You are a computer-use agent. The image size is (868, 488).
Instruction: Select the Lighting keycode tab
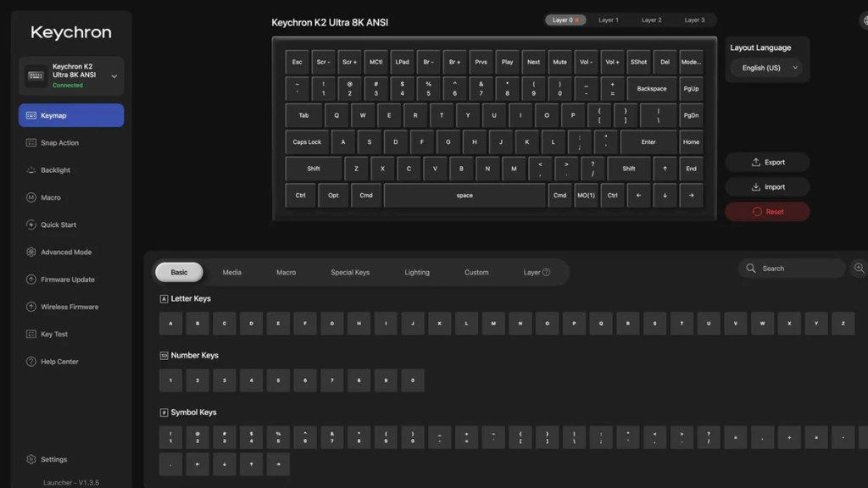click(x=417, y=272)
